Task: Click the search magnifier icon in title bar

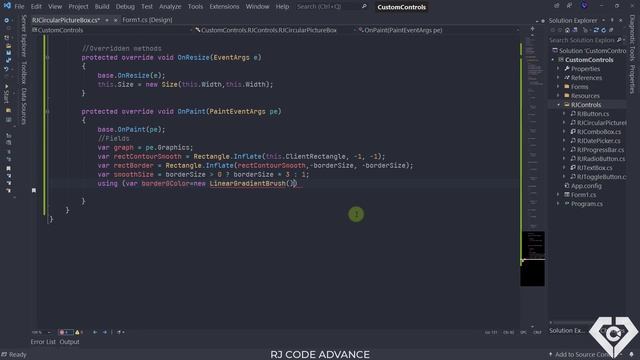Action: (x=364, y=7)
